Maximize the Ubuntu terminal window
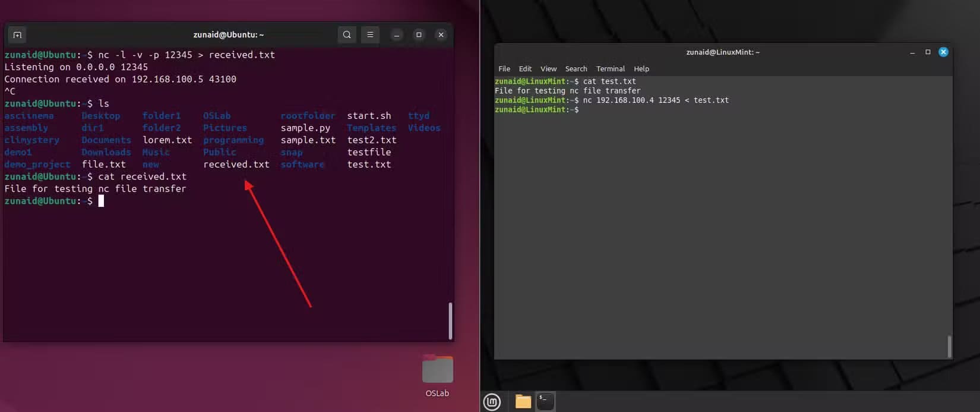 (419, 35)
